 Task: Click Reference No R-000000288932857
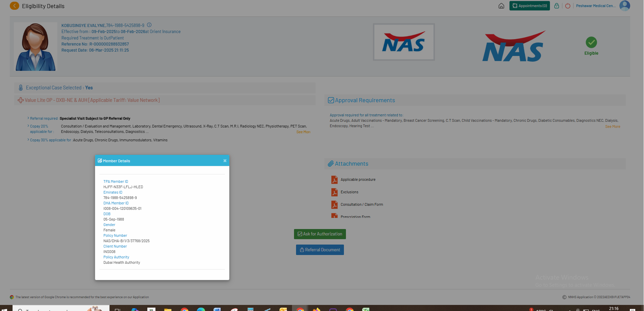pyautogui.click(x=95, y=44)
